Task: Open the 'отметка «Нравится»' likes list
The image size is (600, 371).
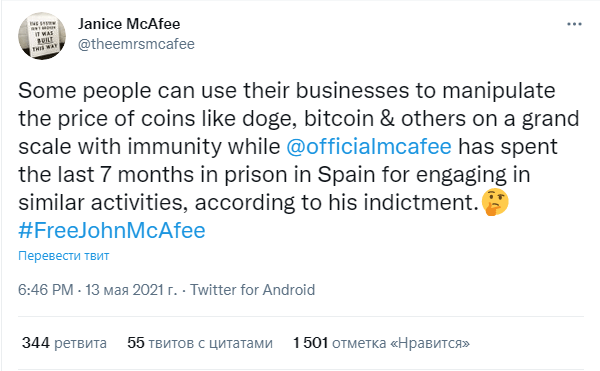Action: point(401,343)
